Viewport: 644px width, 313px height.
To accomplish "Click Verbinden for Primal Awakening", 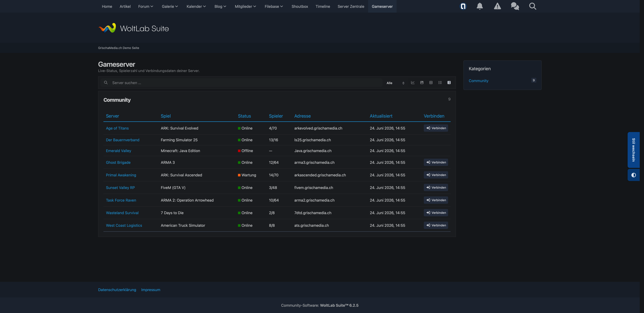I will coord(436,175).
